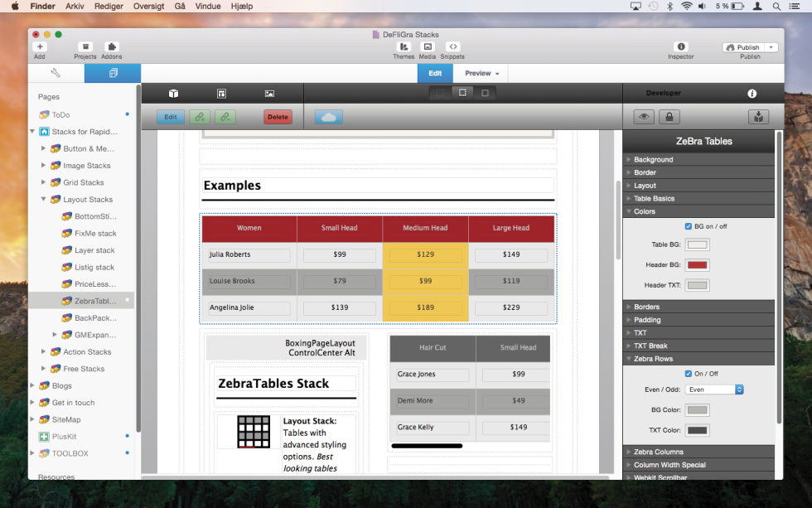Click the Add page toolbar icon

[40, 46]
